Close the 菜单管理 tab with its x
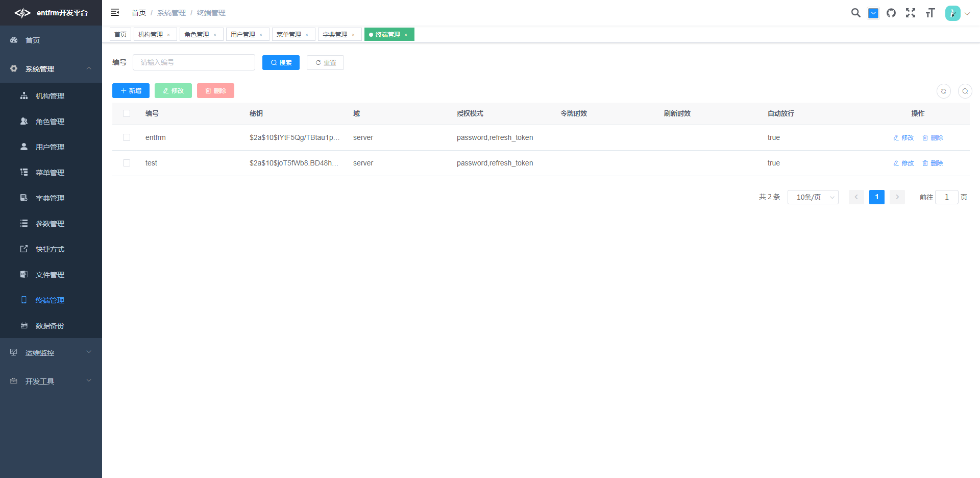Viewport: 980px width, 478px height. click(x=307, y=35)
